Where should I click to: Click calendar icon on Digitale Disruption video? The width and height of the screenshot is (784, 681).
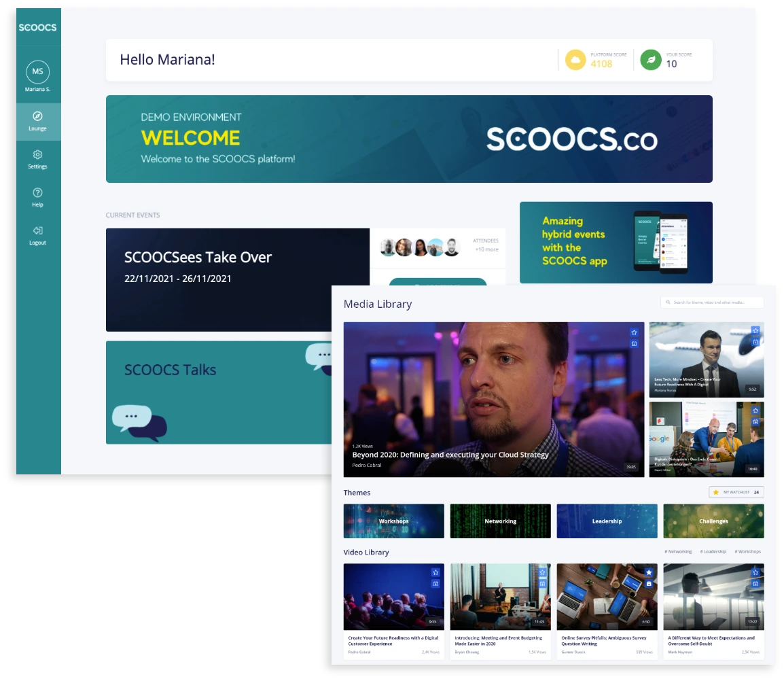pos(755,422)
